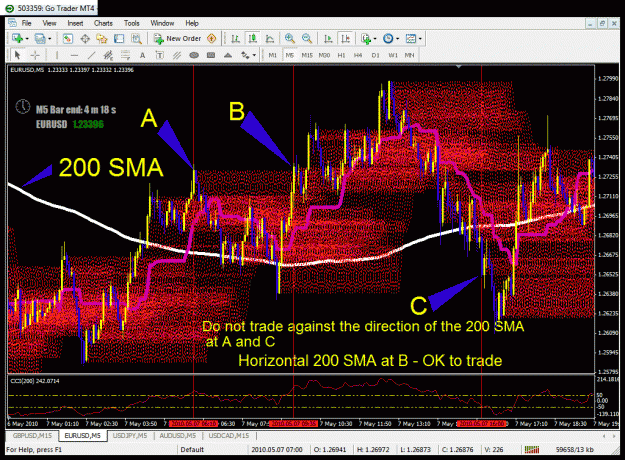The height and width of the screenshot is (460, 625).
Task: Expand the Periods dropdown arrow
Action: [397, 39]
